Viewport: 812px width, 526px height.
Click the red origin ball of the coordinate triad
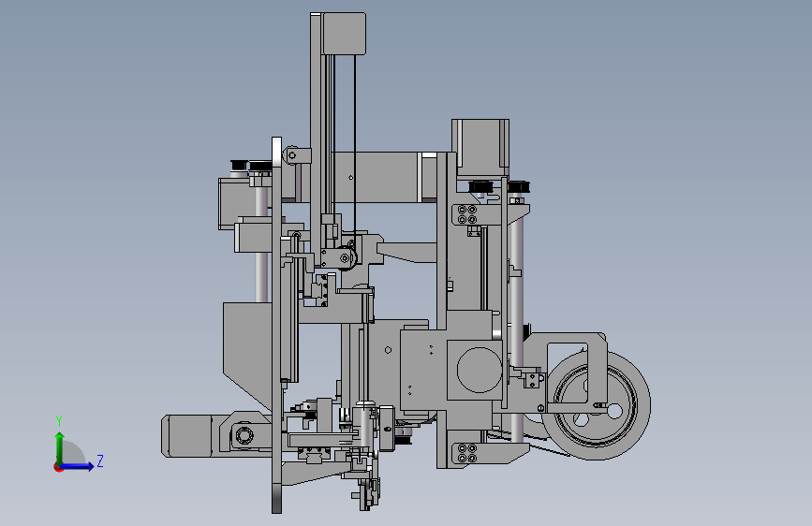pos(58,467)
